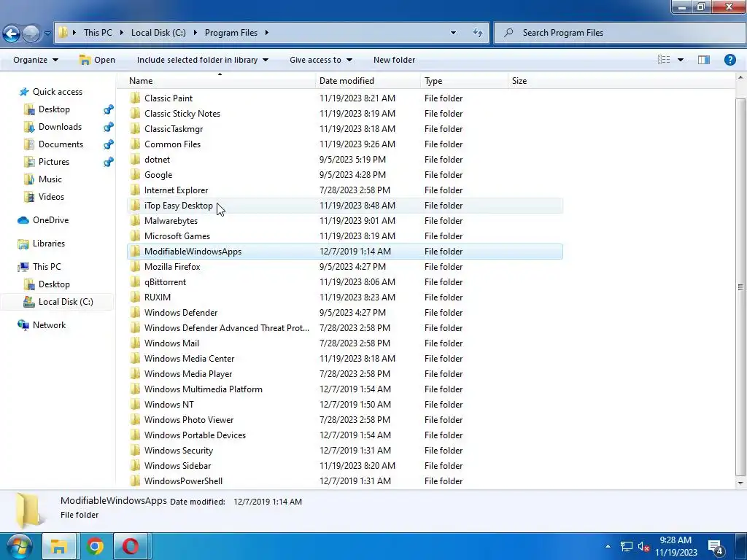Select the Microsoft Games folder name
Screen dimensions: 747x560
point(177,236)
